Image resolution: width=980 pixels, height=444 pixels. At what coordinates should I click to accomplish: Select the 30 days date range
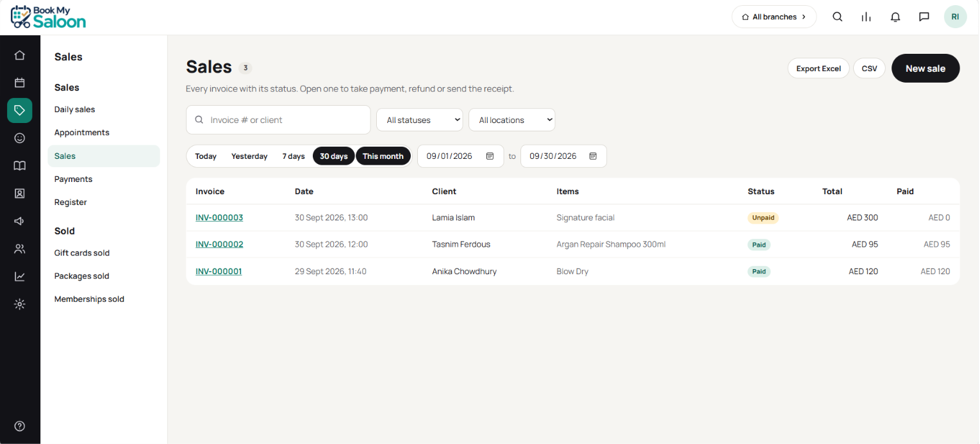point(334,156)
